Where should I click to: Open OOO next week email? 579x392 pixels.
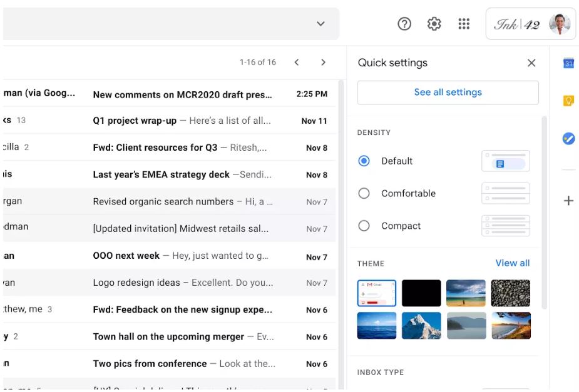(169, 256)
